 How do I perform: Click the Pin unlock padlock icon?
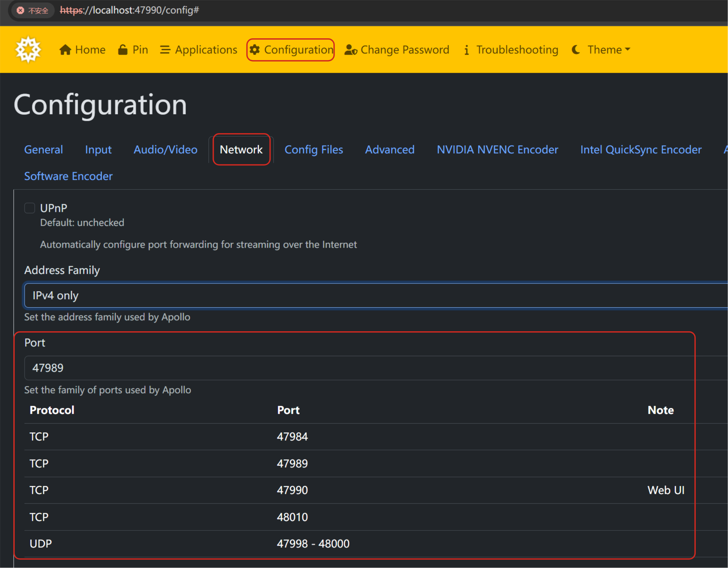click(123, 50)
